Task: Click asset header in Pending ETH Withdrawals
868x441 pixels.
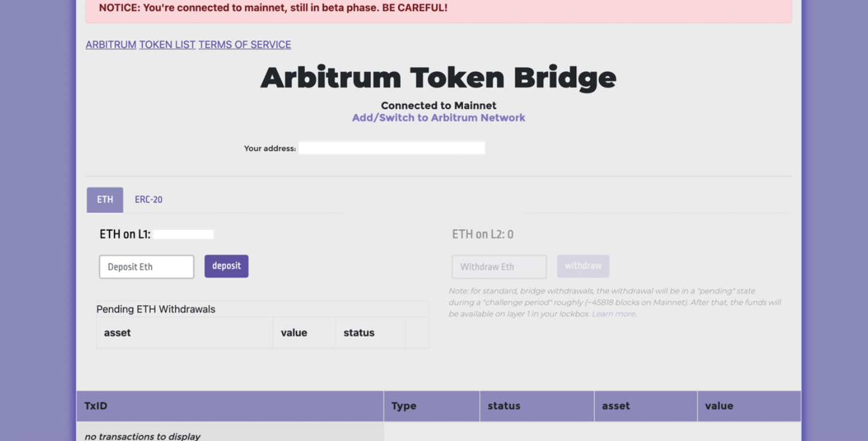Action: pyautogui.click(x=117, y=333)
